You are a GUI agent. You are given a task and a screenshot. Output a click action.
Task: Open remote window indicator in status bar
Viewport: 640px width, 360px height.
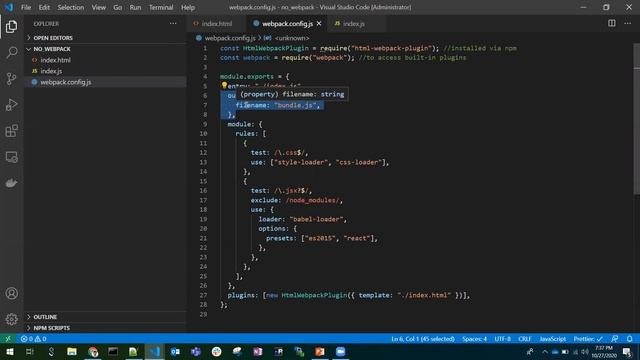[x=8, y=339]
